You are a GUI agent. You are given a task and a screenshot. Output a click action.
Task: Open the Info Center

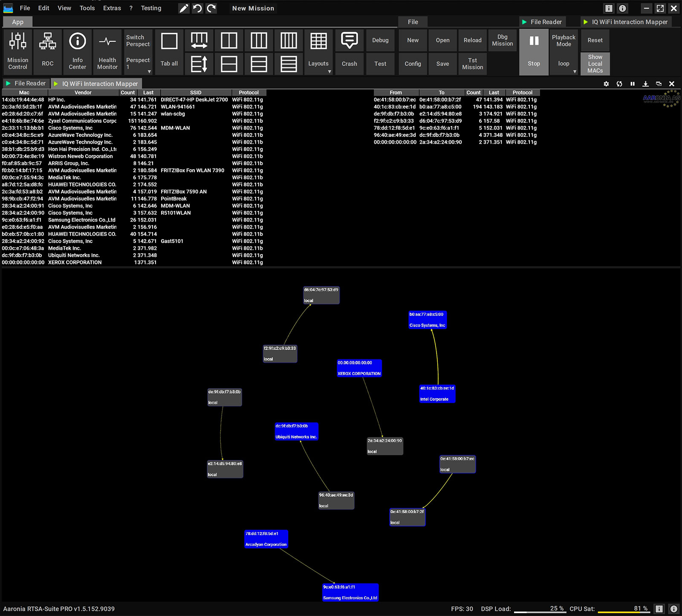pyautogui.click(x=77, y=52)
